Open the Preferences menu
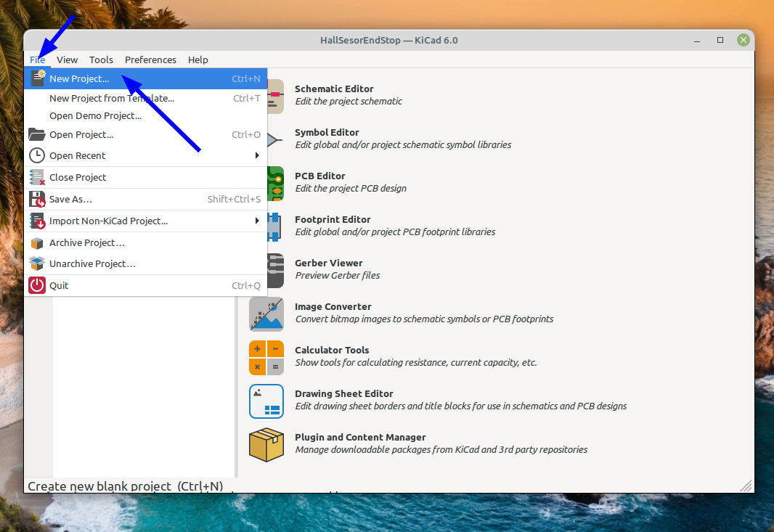The image size is (774, 532). pos(150,60)
